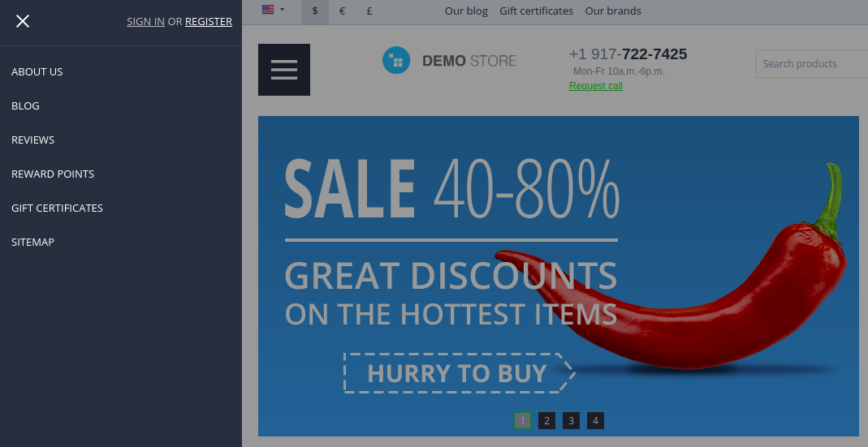Go to Blog in side menu

(25, 105)
